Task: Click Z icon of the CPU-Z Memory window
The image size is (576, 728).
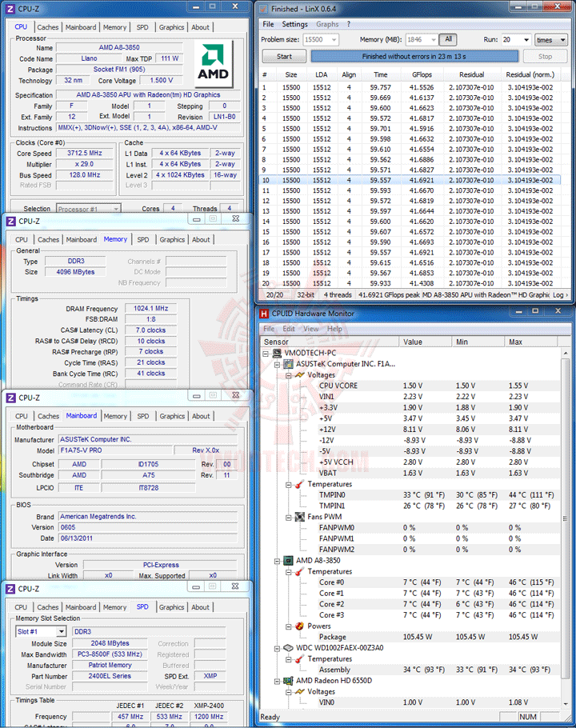Action: click(x=10, y=222)
